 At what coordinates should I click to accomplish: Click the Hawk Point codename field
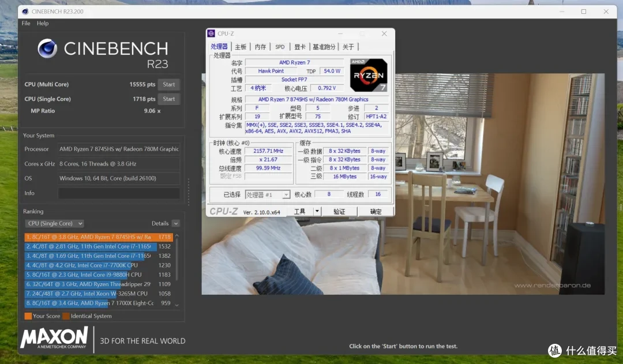coord(271,71)
